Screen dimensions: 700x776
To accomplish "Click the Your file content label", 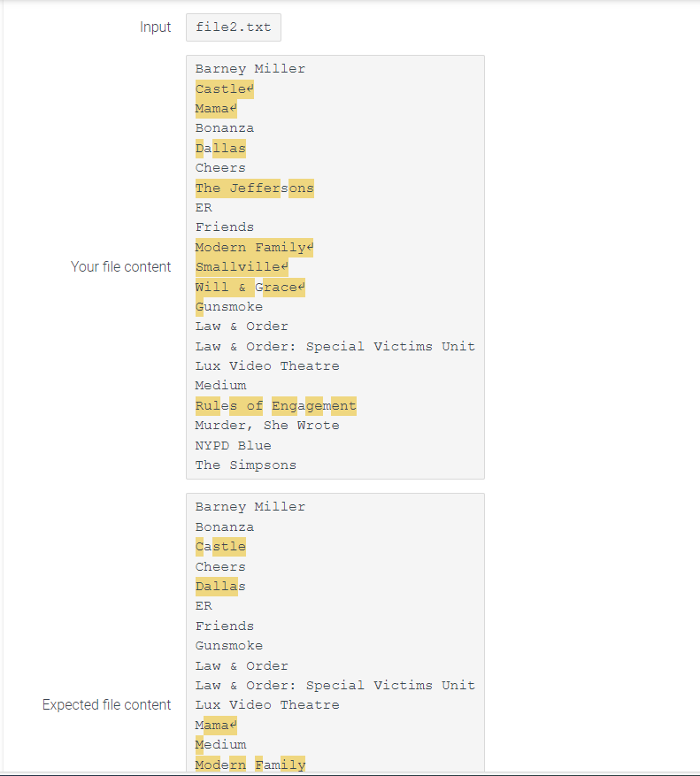I will tap(121, 266).
